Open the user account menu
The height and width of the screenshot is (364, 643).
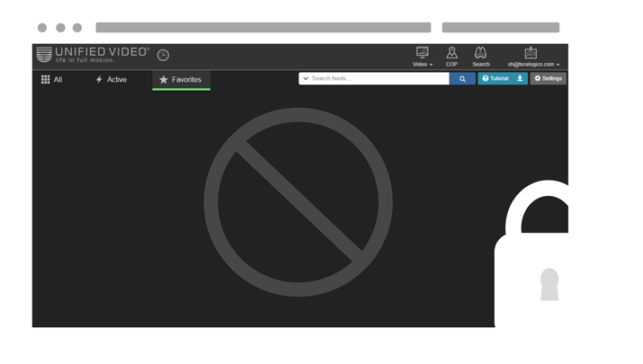pos(533,57)
